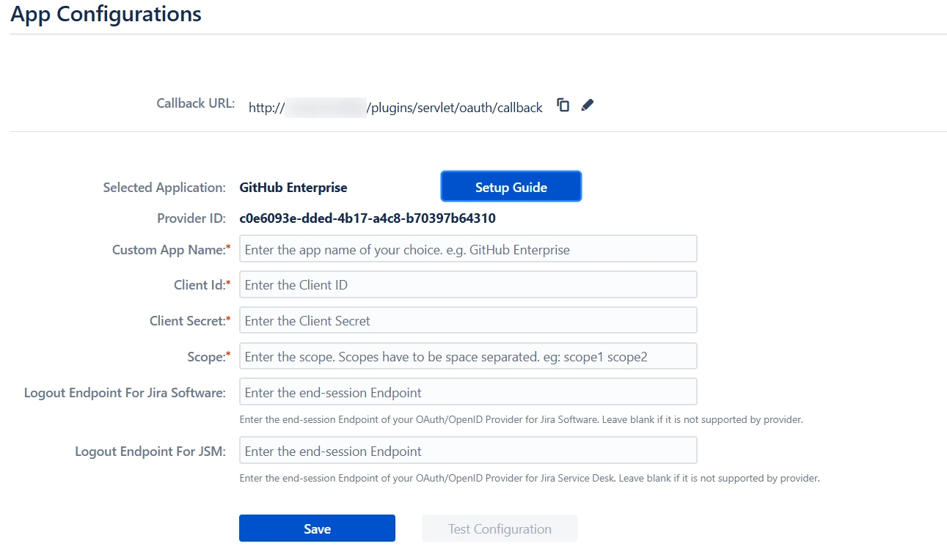Click the Jira Service Desk help text
Image resolution: width=947 pixels, height=560 pixels.
point(530,478)
